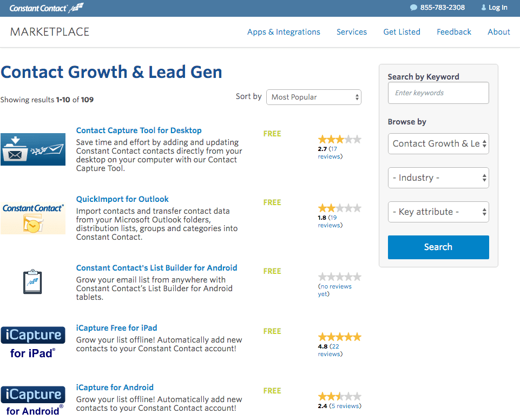Open the Get Listed menu item

tap(401, 32)
